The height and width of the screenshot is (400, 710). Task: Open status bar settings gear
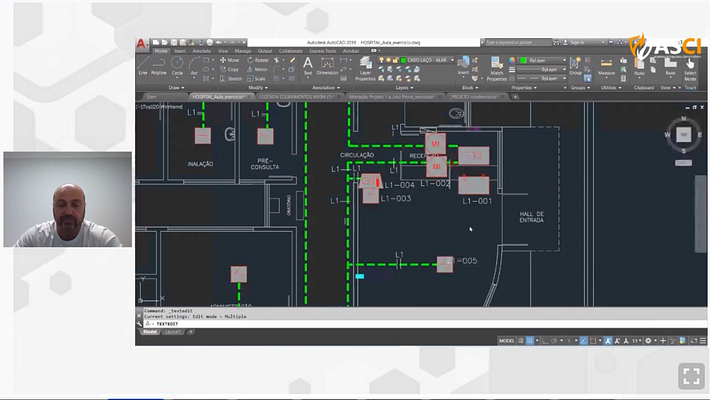[x=648, y=341]
